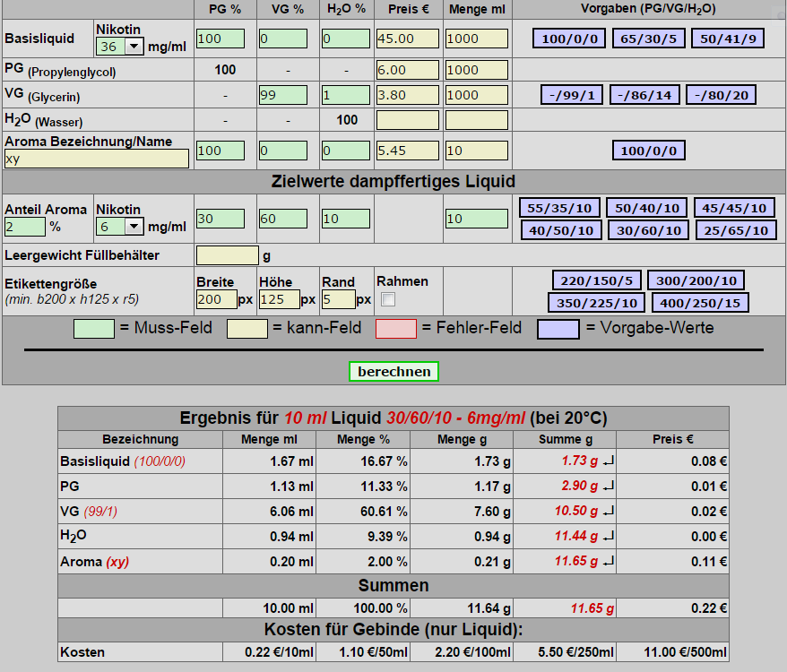Select the 25/65/10 target liquid preset
This screenshot has width=787, height=672.
coord(735,230)
